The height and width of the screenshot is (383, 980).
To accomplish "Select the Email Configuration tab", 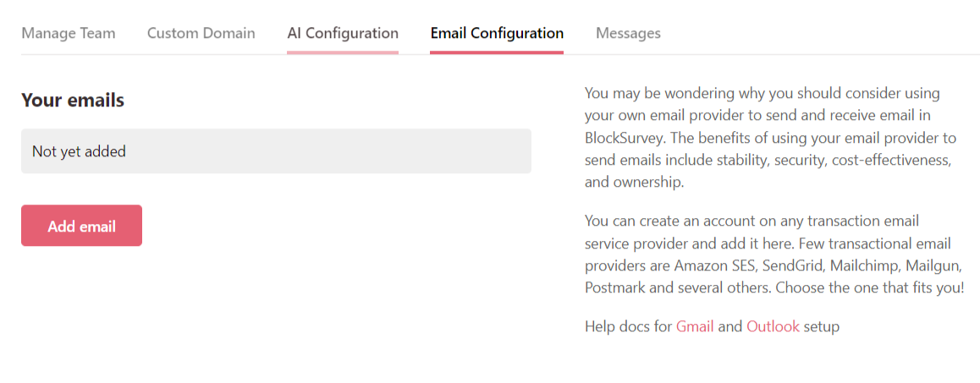I will (497, 34).
